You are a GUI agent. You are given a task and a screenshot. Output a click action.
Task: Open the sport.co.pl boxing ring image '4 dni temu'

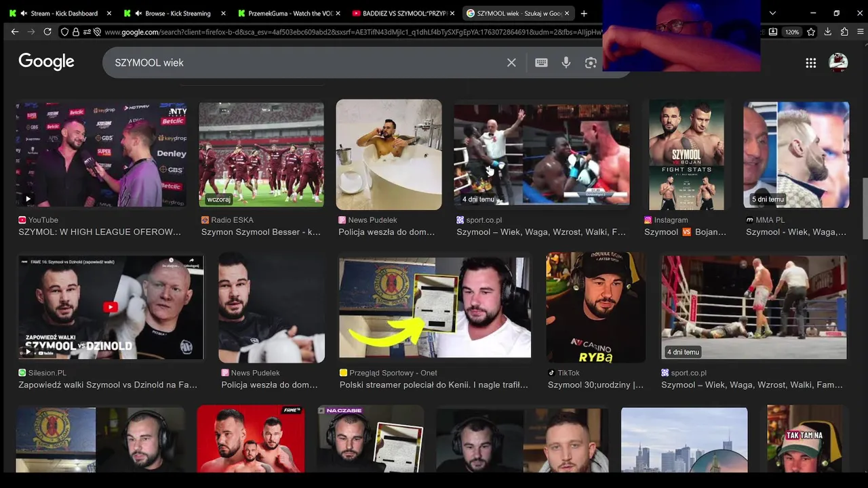pos(541,154)
